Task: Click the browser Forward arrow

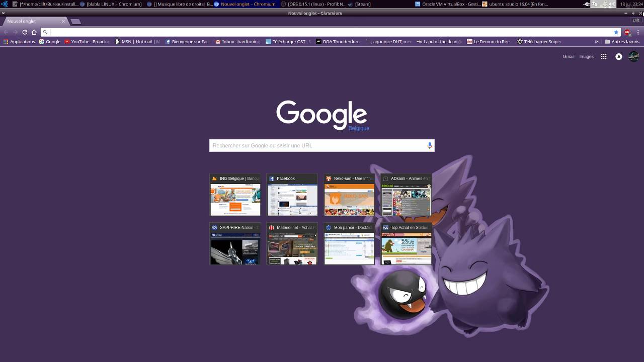Action: [15, 32]
